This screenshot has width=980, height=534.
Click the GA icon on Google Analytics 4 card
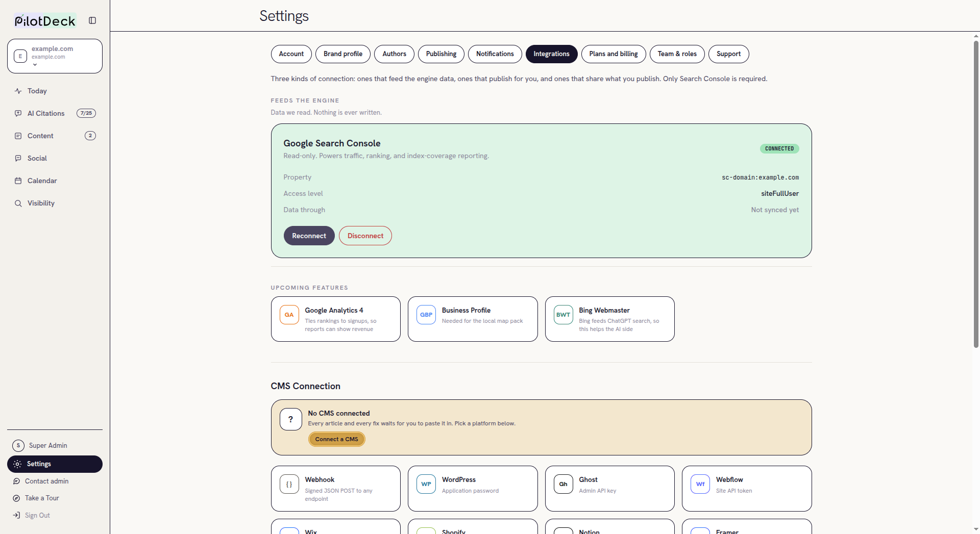pyautogui.click(x=289, y=315)
